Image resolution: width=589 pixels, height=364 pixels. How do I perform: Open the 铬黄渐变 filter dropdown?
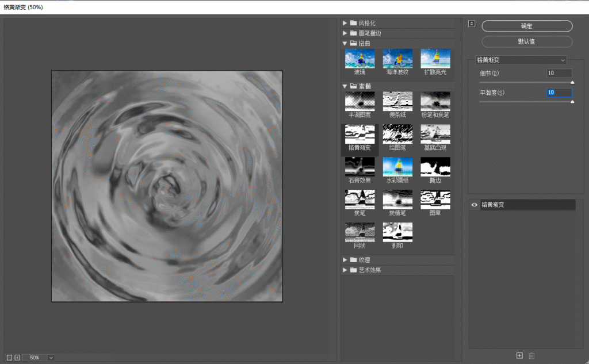point(521,60)
